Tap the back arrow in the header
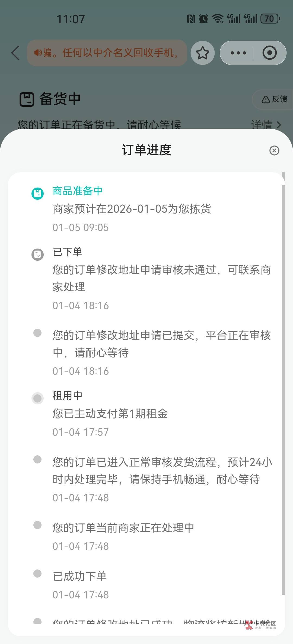This screenshot has height=644, width=293. pos(16,53)
